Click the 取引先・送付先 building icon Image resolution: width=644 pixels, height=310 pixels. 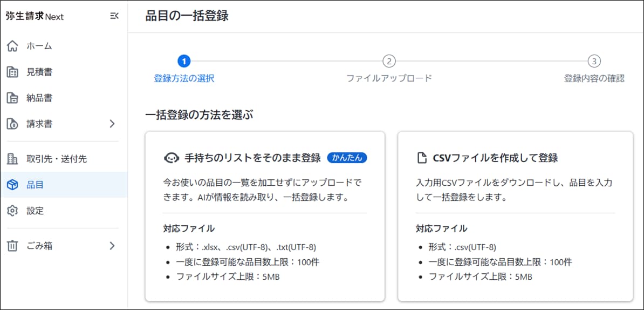(x=12, y=159)
